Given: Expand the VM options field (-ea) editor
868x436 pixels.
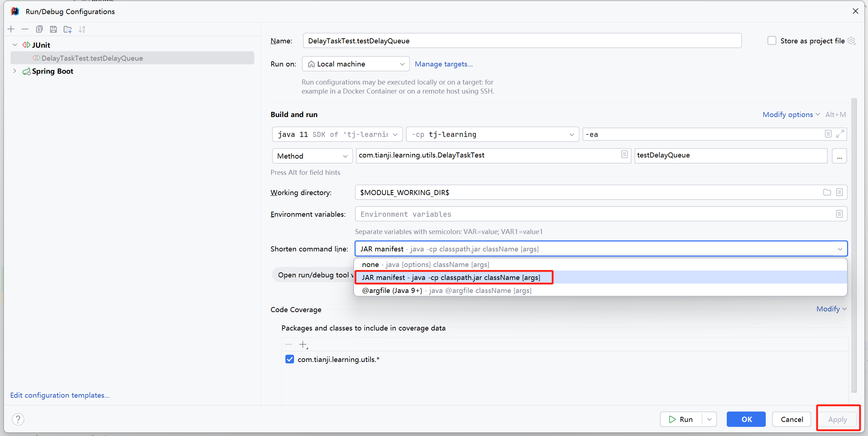Looking at the screenshot, I should pos(840,134).
